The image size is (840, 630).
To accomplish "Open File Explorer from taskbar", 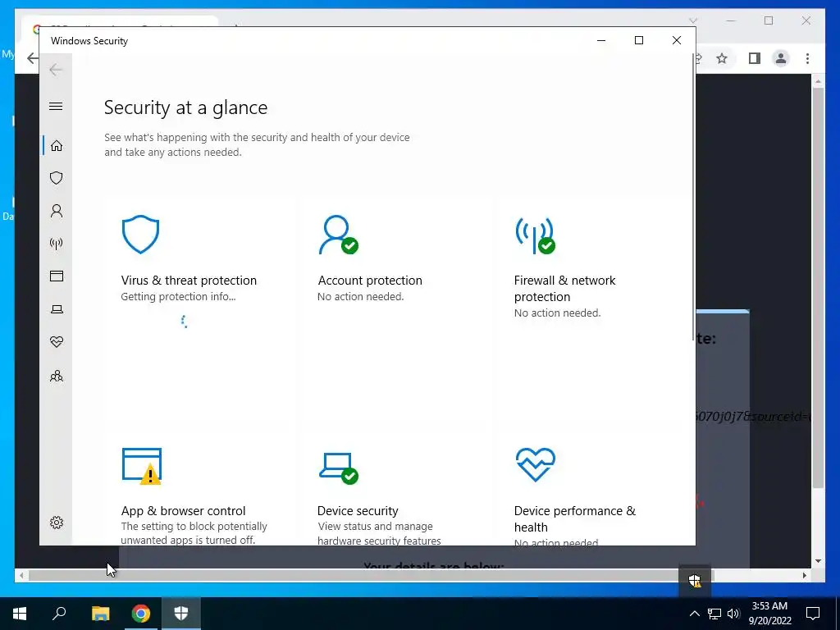I will click(100, 614).
